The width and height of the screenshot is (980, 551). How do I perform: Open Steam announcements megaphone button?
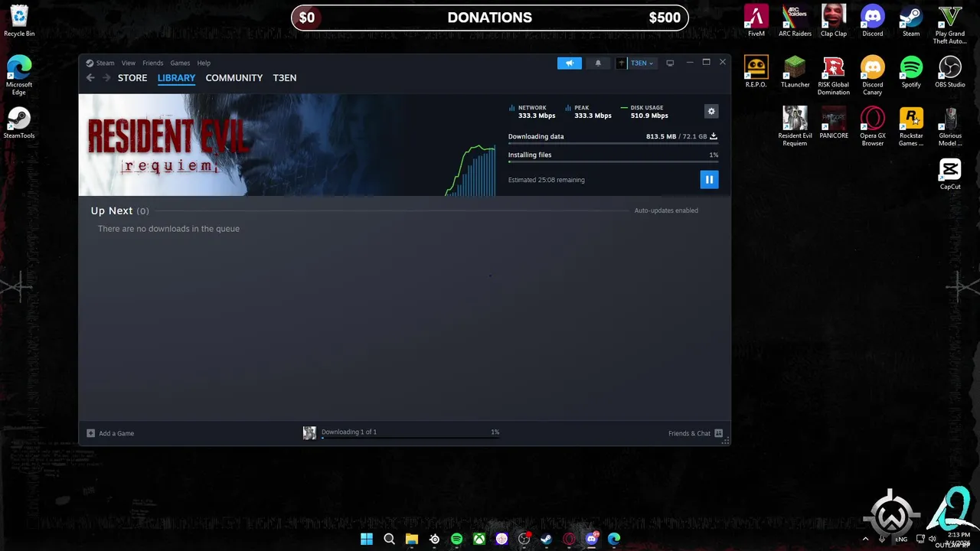(570, 63)
